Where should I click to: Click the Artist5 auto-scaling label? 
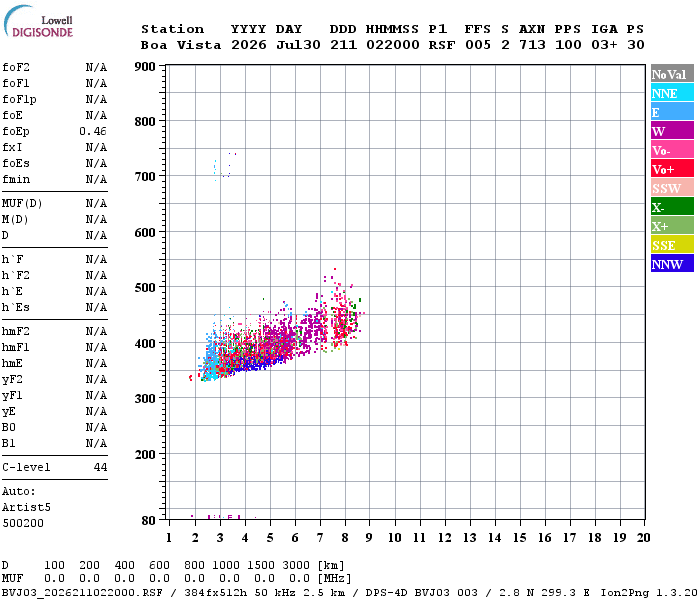tap(26, 508)
